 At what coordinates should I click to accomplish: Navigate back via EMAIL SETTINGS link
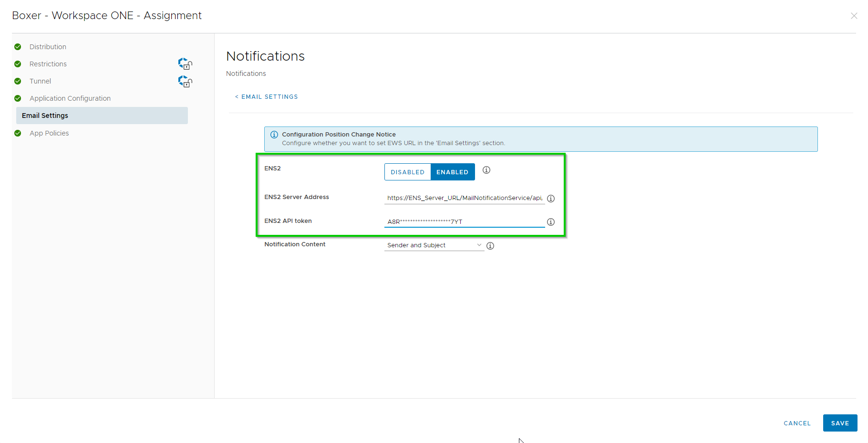tap(266, 96)
